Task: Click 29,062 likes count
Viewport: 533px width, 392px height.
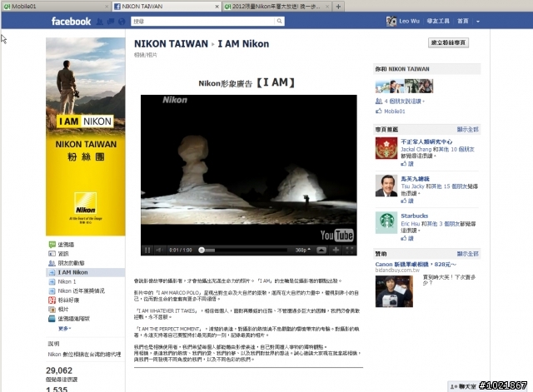Action: pyautogui.click(x=59, y=370)
